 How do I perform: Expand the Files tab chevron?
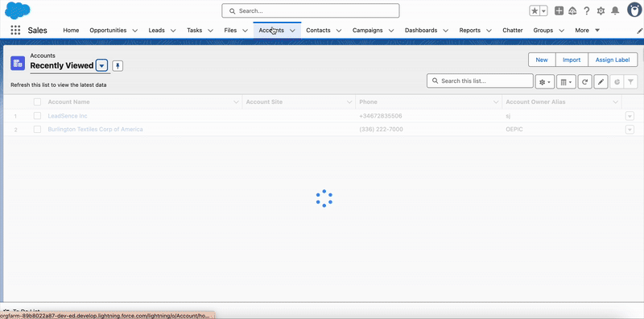(x=245, y=31)
